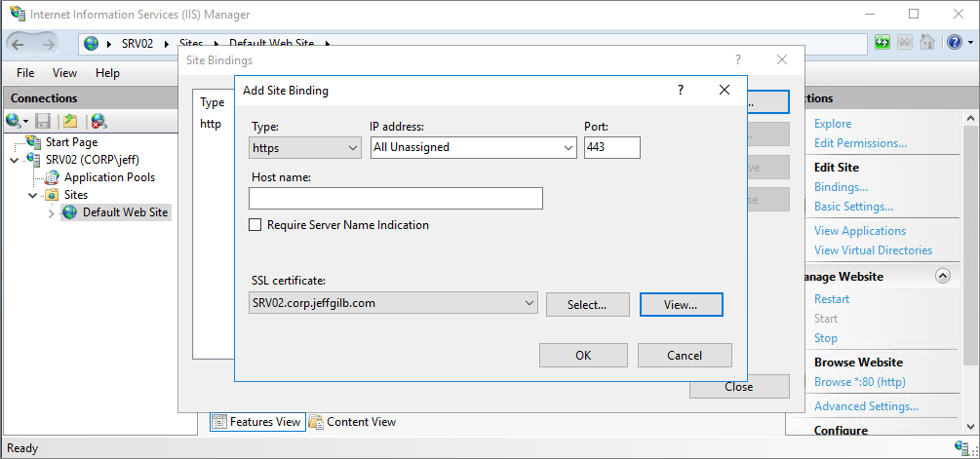Click the View Applications link

859,230
